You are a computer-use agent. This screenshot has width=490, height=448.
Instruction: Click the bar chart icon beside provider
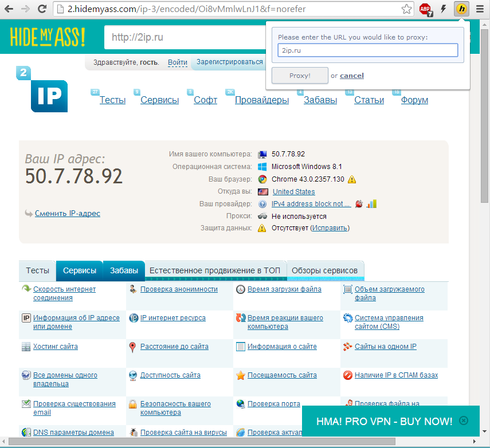point(371,204)
